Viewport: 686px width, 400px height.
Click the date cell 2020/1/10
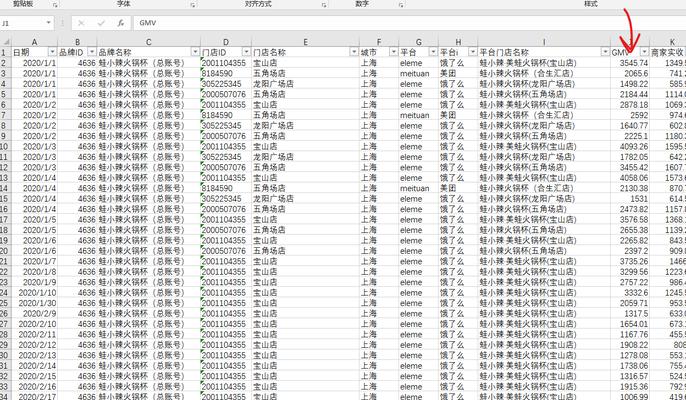[37, 292]
